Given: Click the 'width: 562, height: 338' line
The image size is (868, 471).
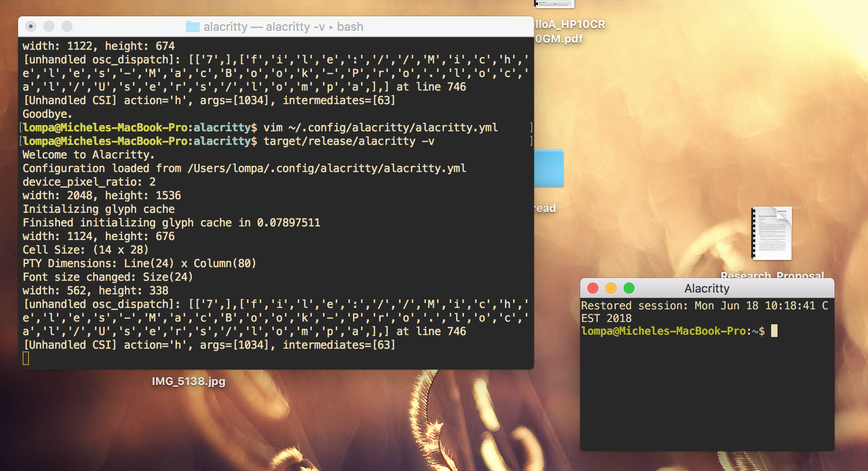Looking at the screenshot, I should [x=95, y=291].
